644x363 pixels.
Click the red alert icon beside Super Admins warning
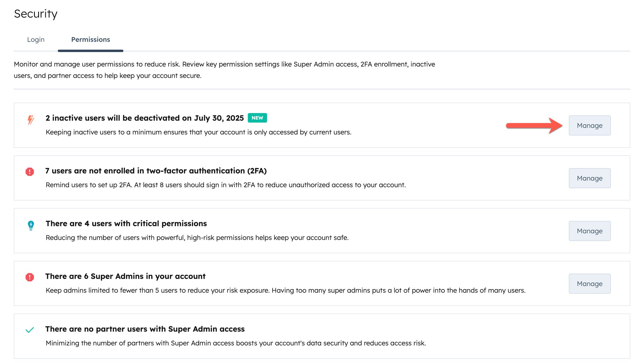[x=29, y=277]
